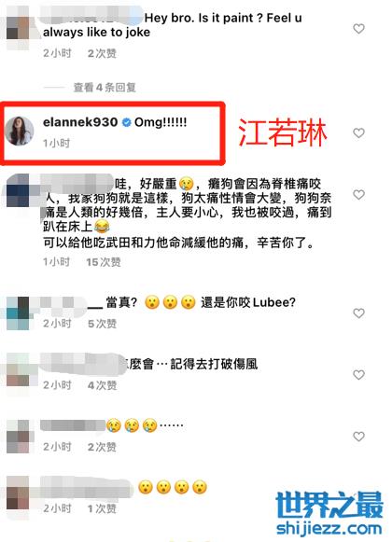Open the 5次赞 likes count on Lubee comment
The image size is (392, 542).
coord(102,324)
